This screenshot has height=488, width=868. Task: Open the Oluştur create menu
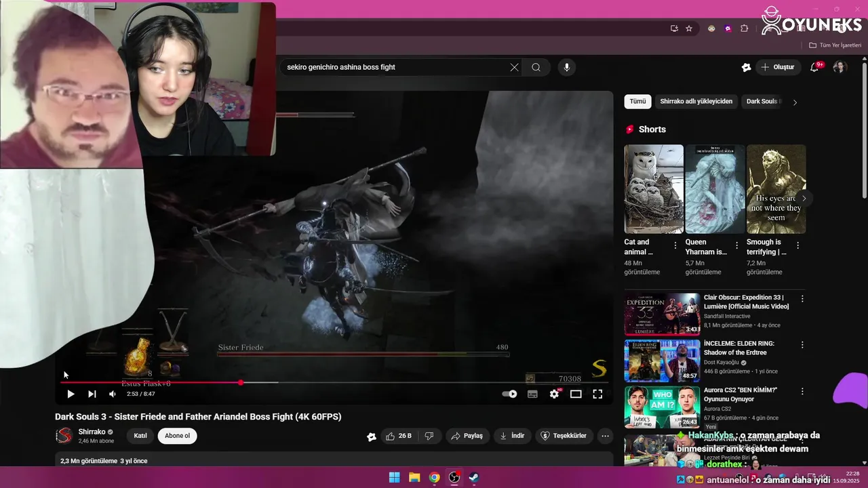point(778,67)
